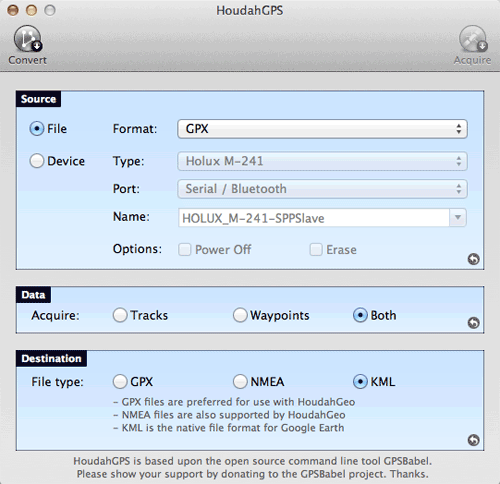Click the 'Options:' label
Image resolution: width=500 pixels, height=484 pixels.
(x=137, y=249)
